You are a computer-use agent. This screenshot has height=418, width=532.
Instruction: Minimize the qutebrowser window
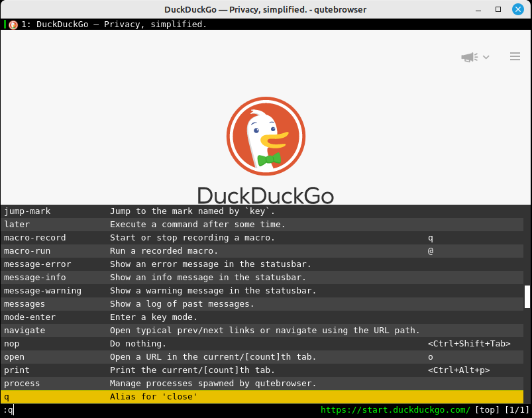[x=478, y=9]
